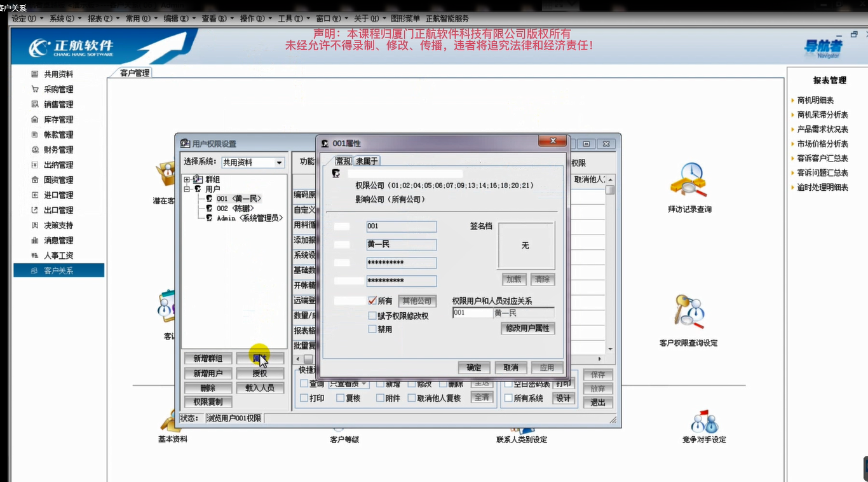The height and width of the screenshot is (482, 868).
Task: Select 销售管理 in the sidebar
Action: point(58,104)
